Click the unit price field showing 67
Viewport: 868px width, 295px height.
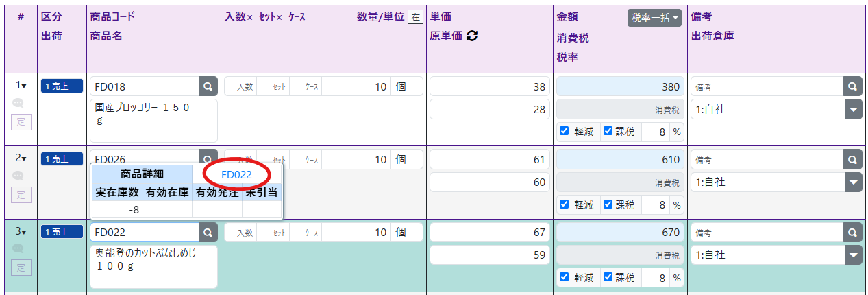point(489,233)
